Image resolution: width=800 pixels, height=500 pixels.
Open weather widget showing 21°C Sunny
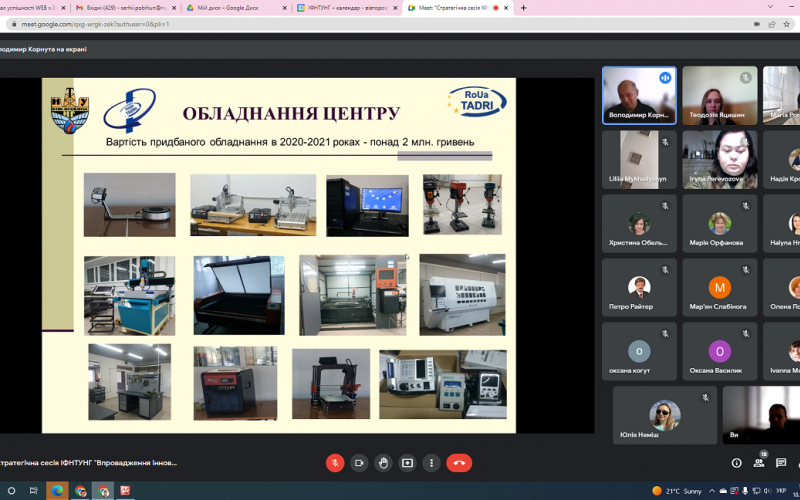point(677,491)
